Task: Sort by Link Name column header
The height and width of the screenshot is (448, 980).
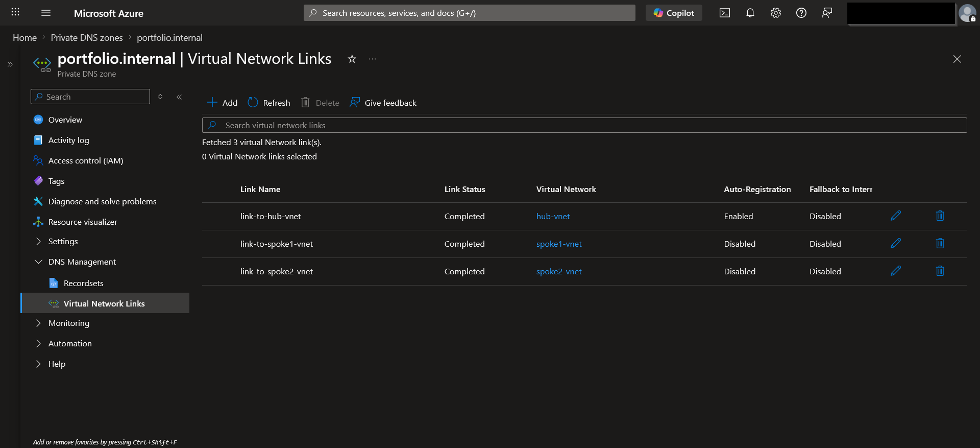Action: tap(260, 189)
